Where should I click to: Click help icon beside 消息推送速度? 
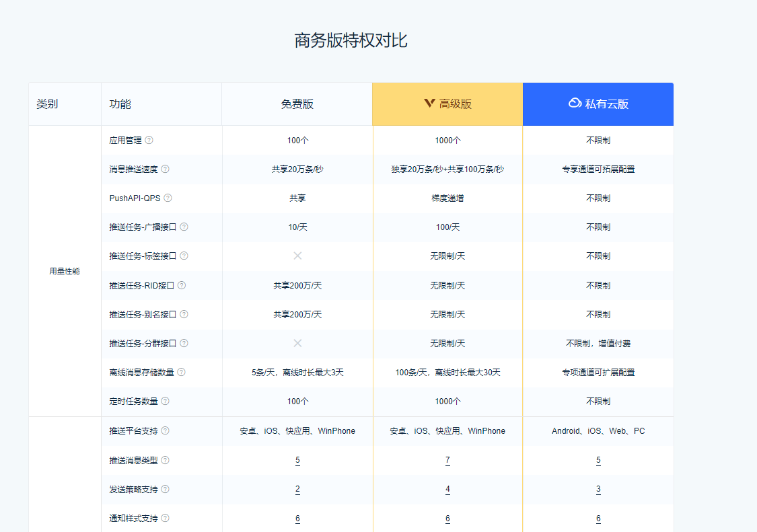pyautogui.click(x=166, y=169)
